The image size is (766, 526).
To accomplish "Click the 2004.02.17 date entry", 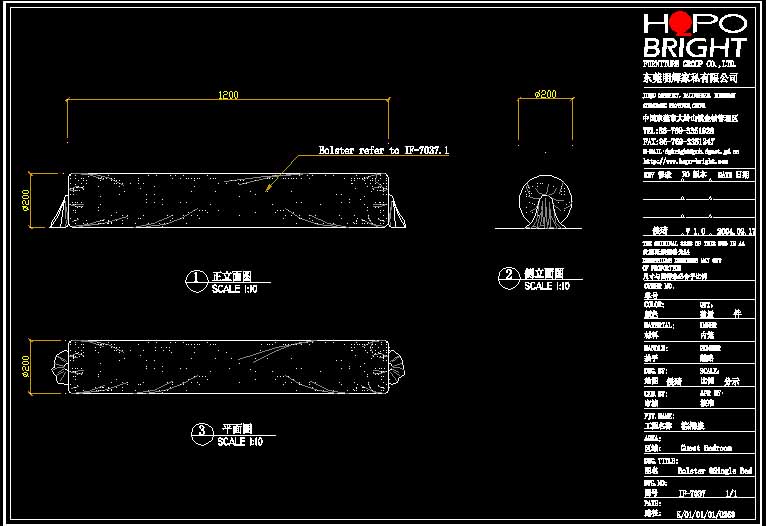I will 736,231.
